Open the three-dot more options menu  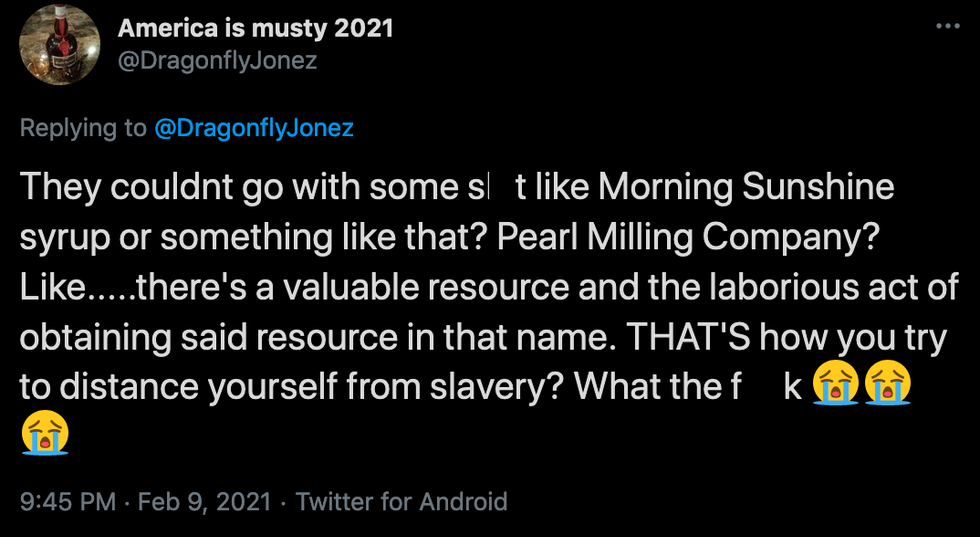tap(947, 26)
